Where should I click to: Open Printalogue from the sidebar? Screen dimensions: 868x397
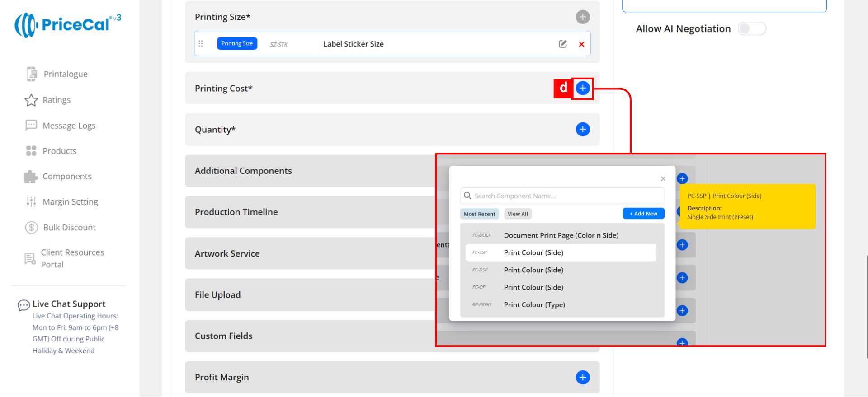65,74
